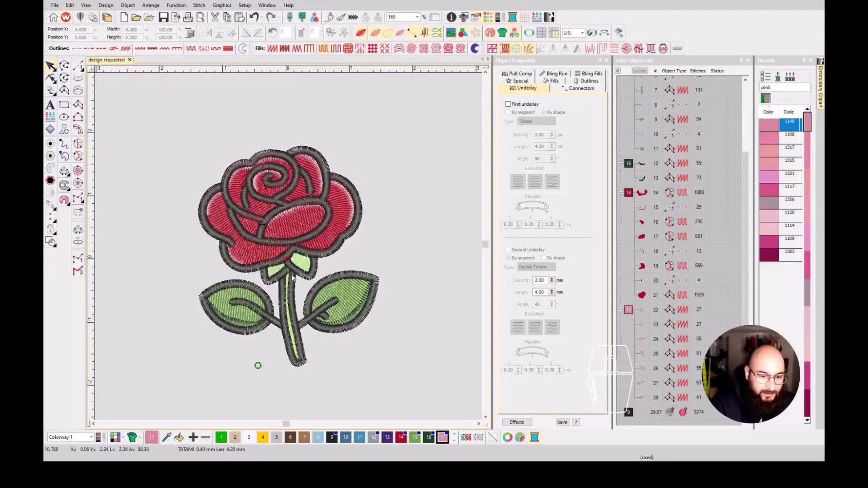The width and height of the screenshot is (868, 488).
Task: Choose the Text tool in the left toolbox
Action: click(50, 104)
